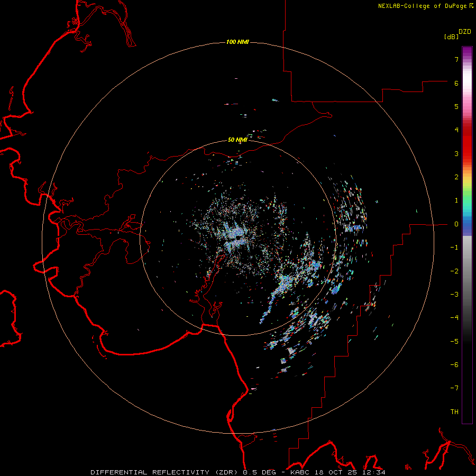Click the 5 dB scale label
476x476 pixels.
click(456, 106)
